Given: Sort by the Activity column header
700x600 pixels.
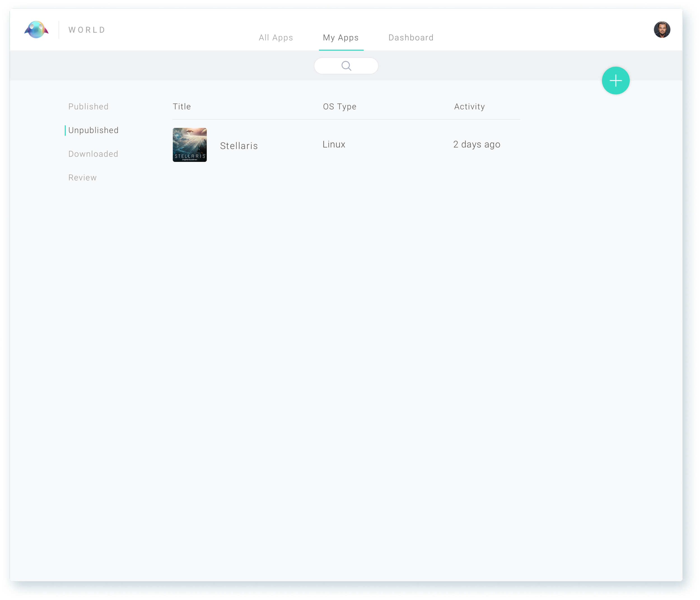Looking at the screenshot, I should tap(469, 107).
